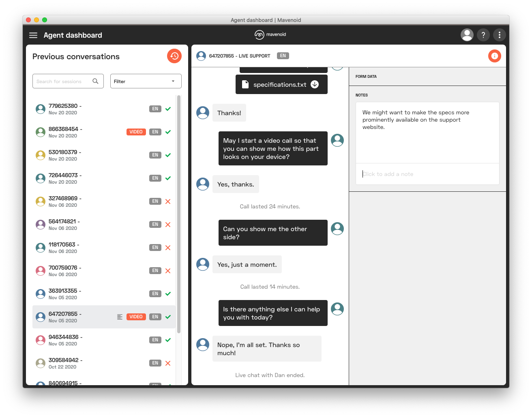Open conversation 866368454

click(104, 132)
